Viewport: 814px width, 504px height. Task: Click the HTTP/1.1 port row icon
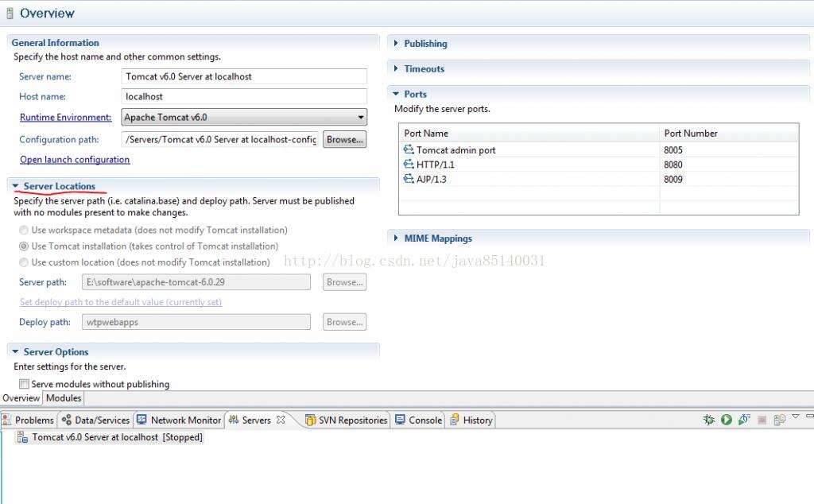coord(409,164)
